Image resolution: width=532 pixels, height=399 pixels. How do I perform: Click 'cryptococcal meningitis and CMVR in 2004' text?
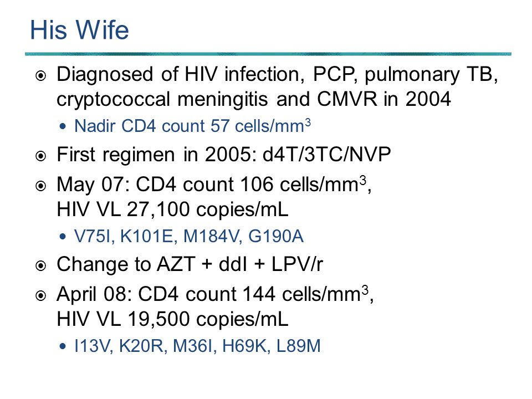click(254, 99)
